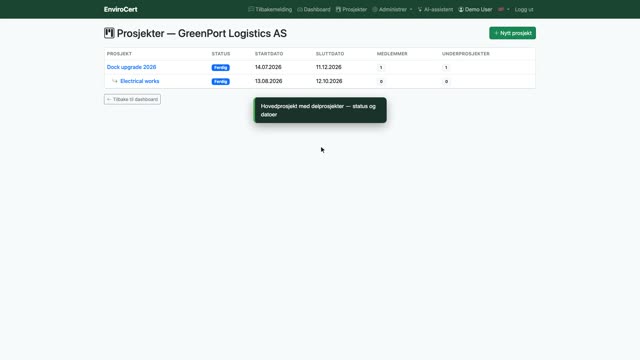Click the kanban icon beside the Prosjekter heading
640x360 pixels.
tap(109, 33)
